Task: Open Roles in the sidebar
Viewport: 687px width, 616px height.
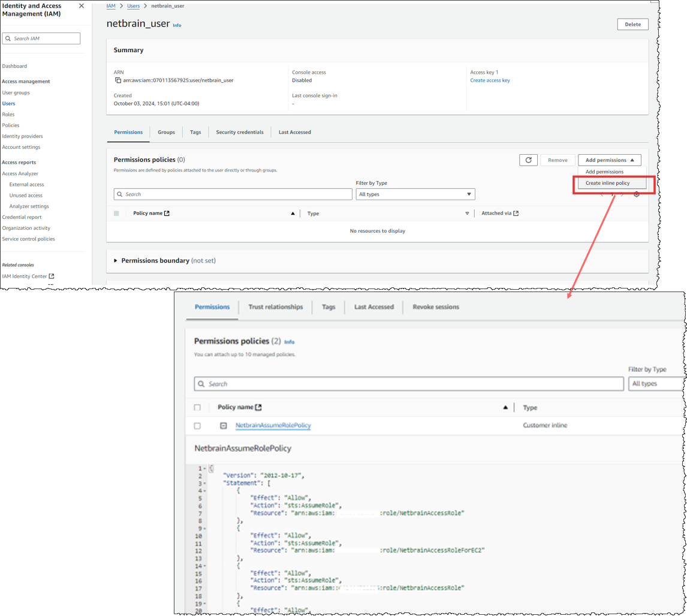Action: tap(8, 115)
